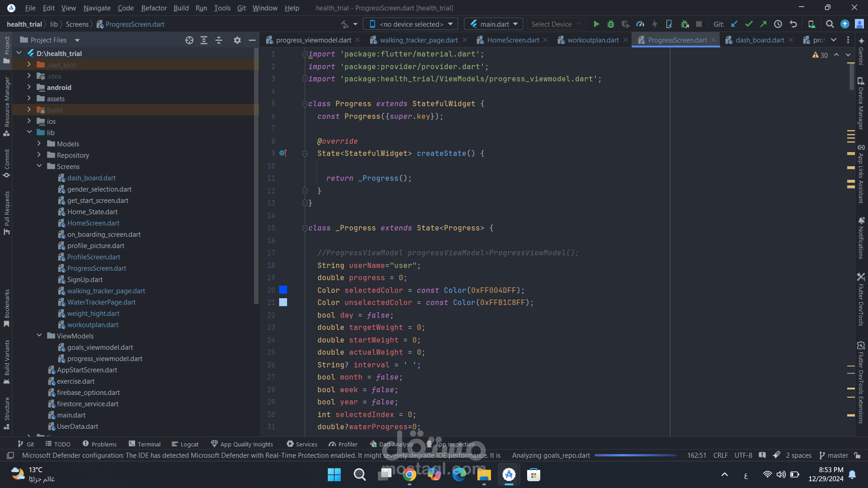The width and height of the screenshot is (868, 488).
Task: Open Project panel settings gear
Action: [237, 40]
